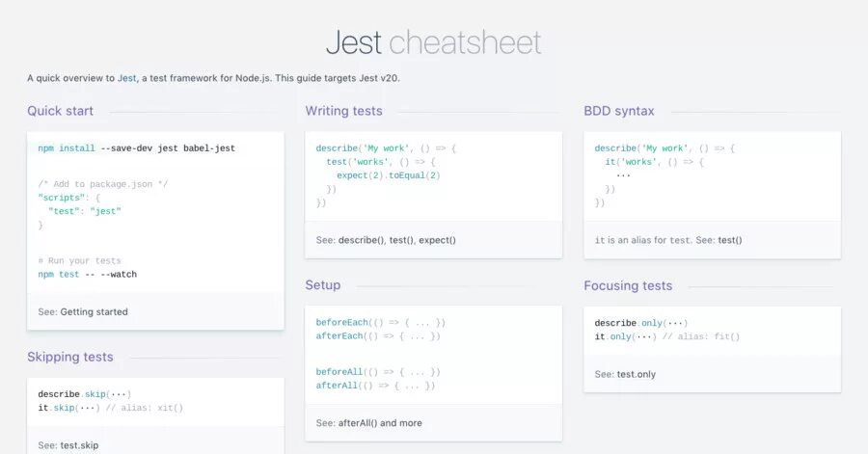Click the "test": "jest" code line
The image size is (868, 454).
pyautogui.click(x=85, y=211)
